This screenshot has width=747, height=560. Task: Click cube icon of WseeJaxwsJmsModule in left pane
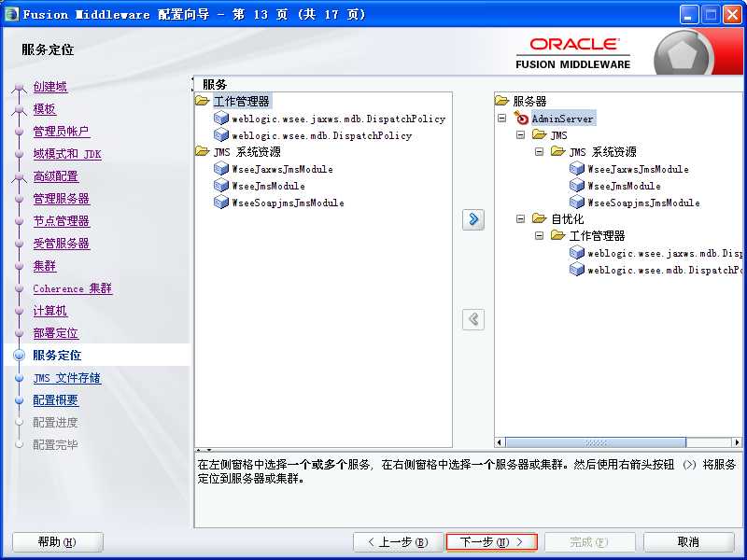[221, 168]
